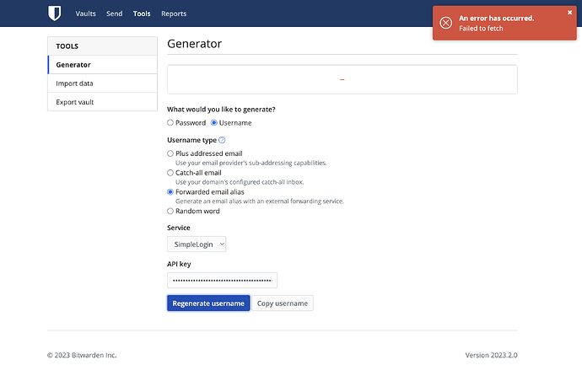Choose Catch-all email type
This screenshot has height=392, width=582.
tap(170, 173)
